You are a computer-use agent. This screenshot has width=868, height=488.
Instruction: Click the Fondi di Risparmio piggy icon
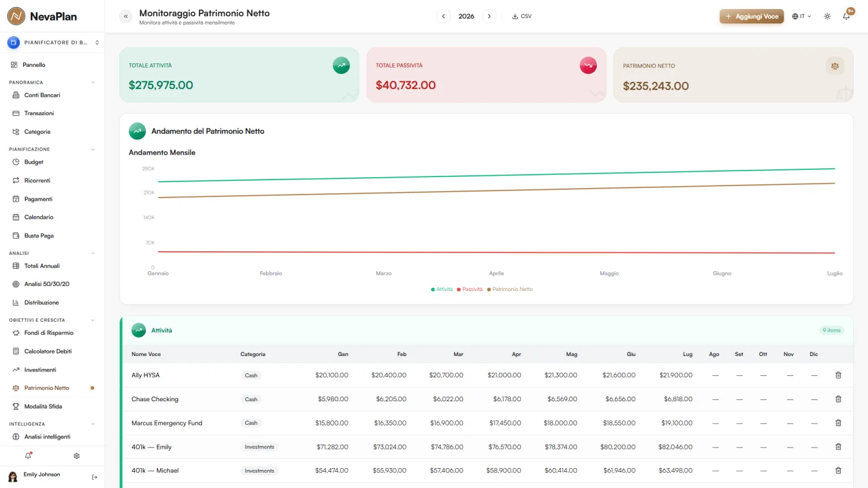[16, 333]
